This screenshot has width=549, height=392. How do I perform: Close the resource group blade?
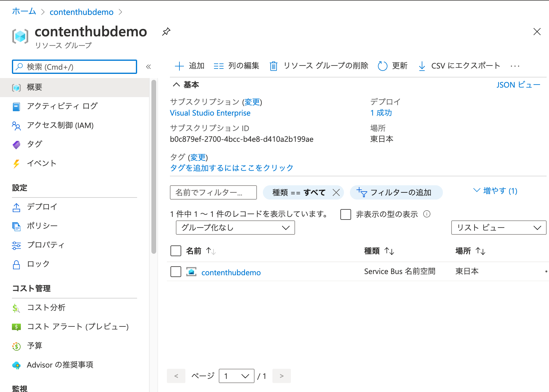pyautogui.click(x=537, y=32)
